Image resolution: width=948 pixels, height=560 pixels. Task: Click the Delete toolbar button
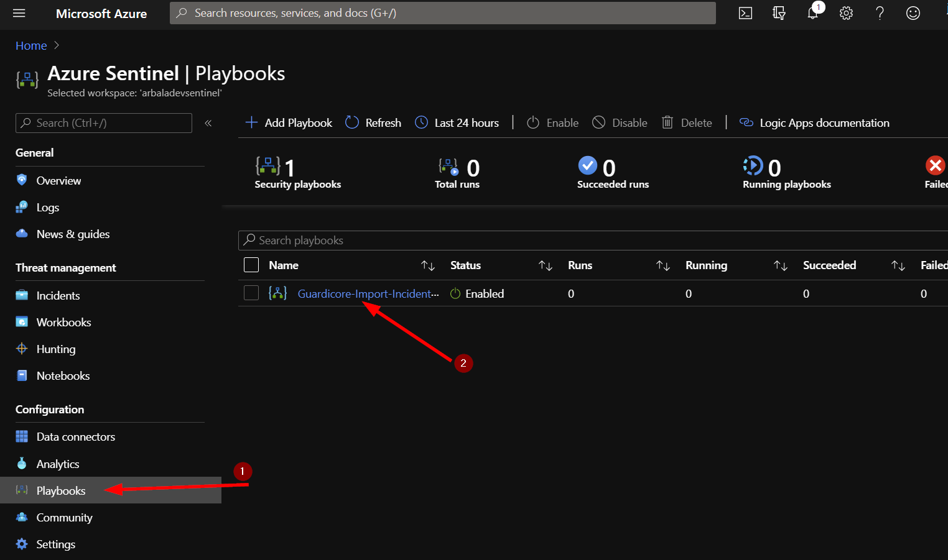click(x=687, y=122)
